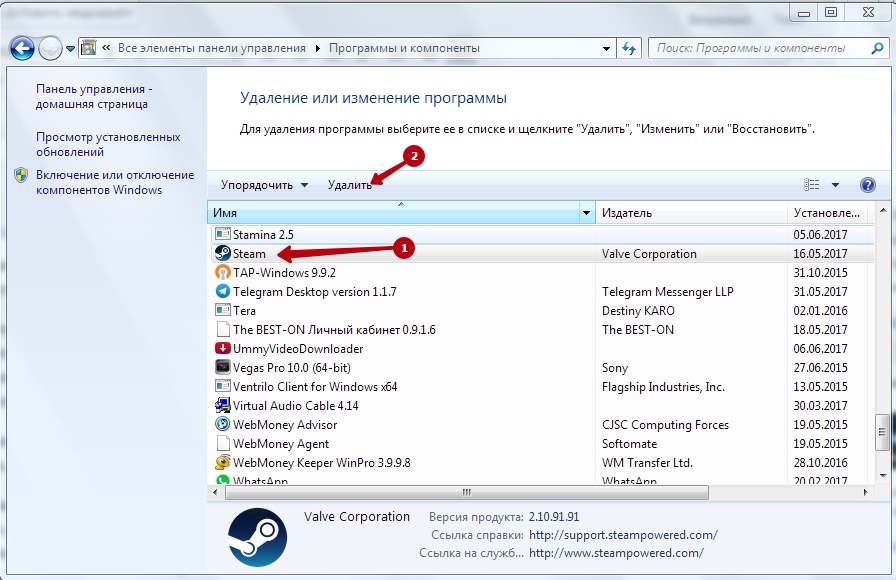Select 'Steam' program name

click(249, 254)
